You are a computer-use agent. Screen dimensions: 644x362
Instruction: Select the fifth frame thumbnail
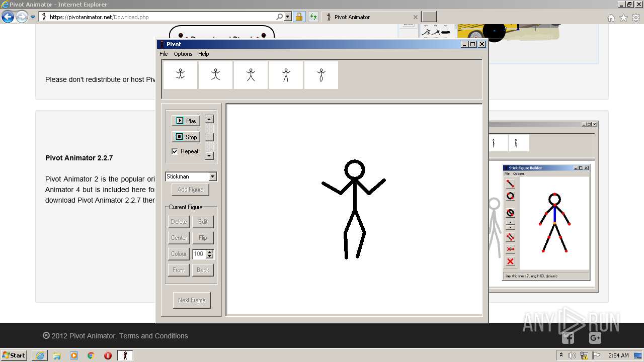[321, 75]
